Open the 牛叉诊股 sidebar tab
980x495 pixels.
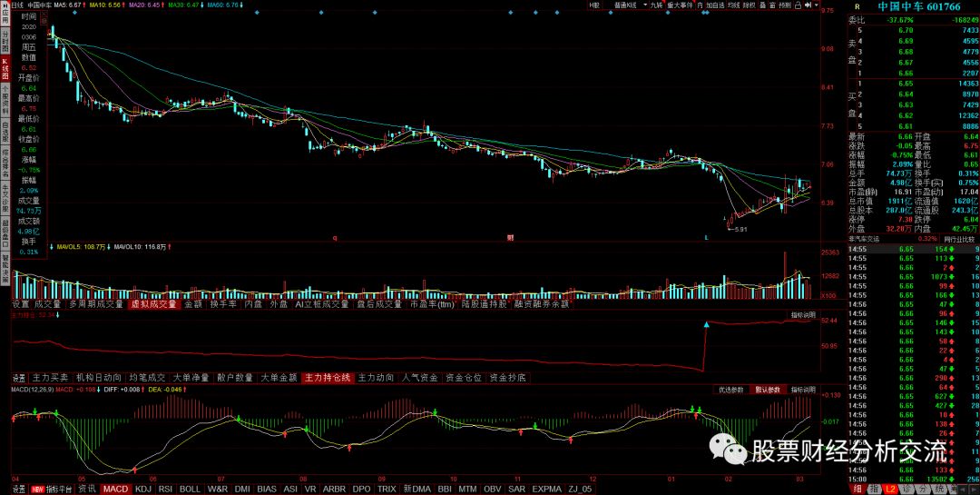pos(5,198)
